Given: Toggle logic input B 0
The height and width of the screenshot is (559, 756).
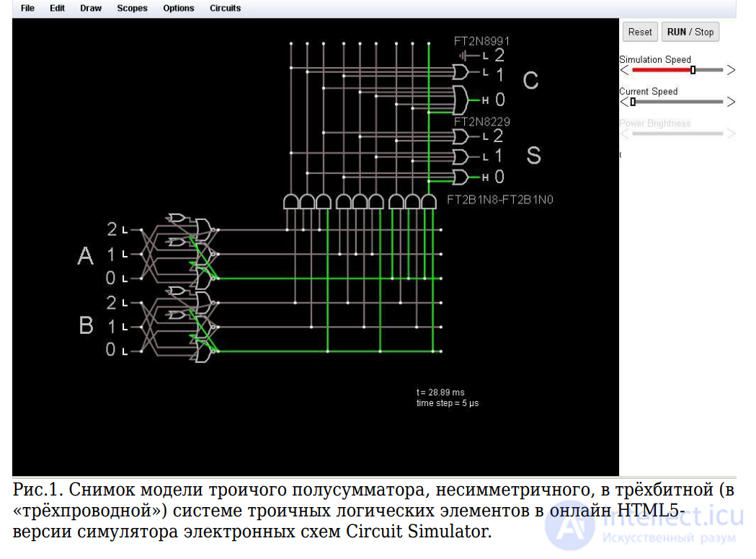Looking at the screenshot, I should click(125, 351).
